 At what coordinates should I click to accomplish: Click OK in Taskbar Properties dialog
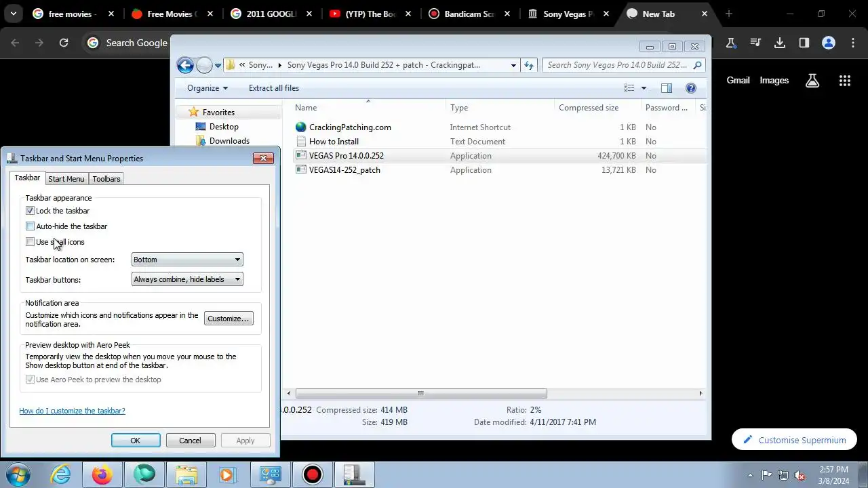coord(136,441)
